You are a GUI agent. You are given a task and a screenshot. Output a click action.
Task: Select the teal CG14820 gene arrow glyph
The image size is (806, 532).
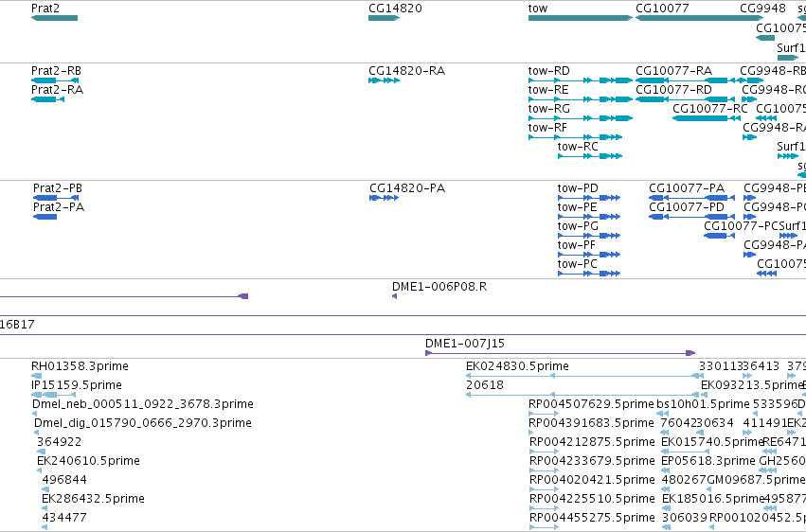pyautogui.click(x=384, y=18)
